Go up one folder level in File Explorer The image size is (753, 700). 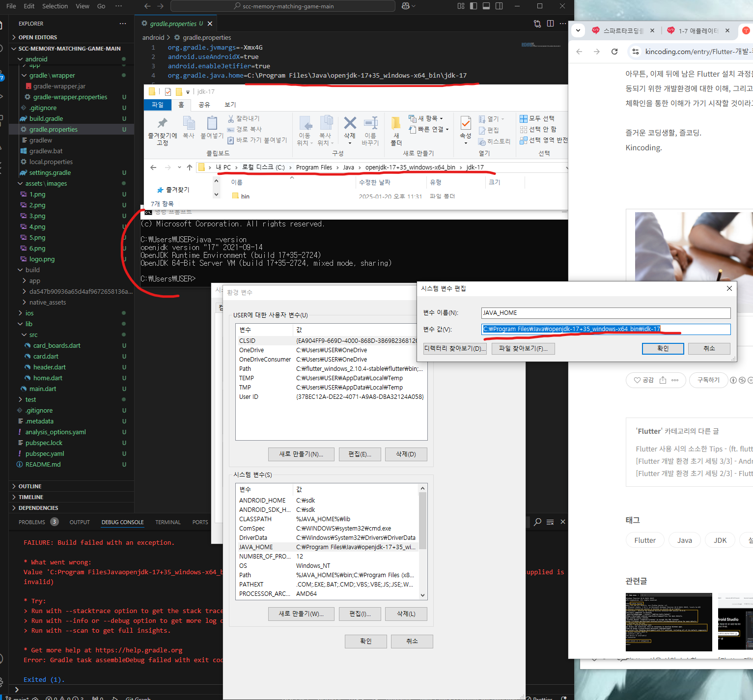[190, 168]
